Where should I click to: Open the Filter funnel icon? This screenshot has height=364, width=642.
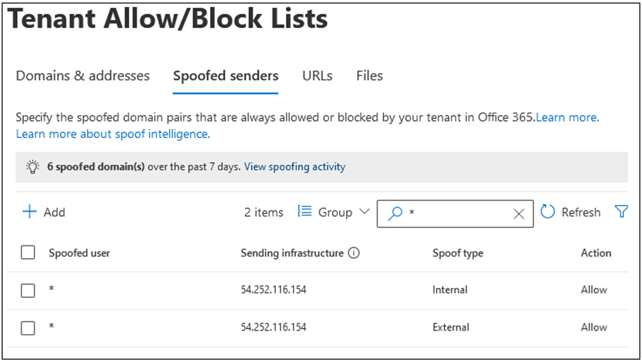(x=621, y=212)
